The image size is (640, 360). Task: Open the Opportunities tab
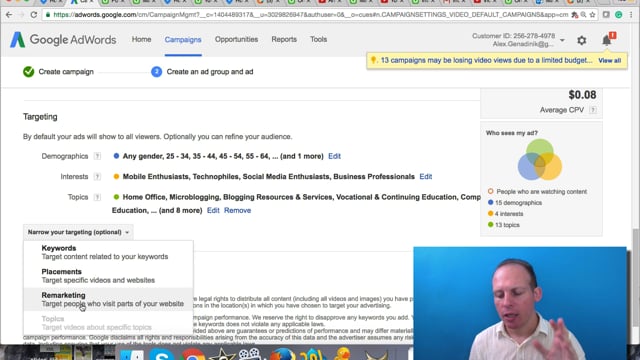coord(236,40)
